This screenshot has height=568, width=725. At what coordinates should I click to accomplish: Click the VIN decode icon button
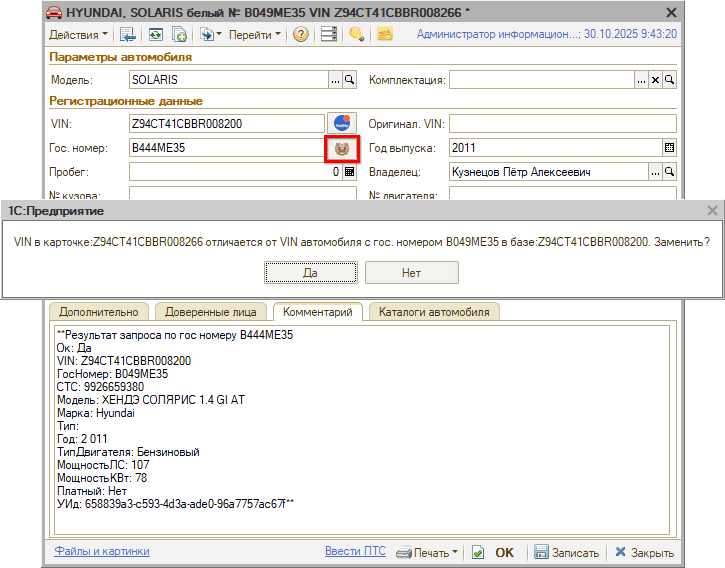click(342, 124)
